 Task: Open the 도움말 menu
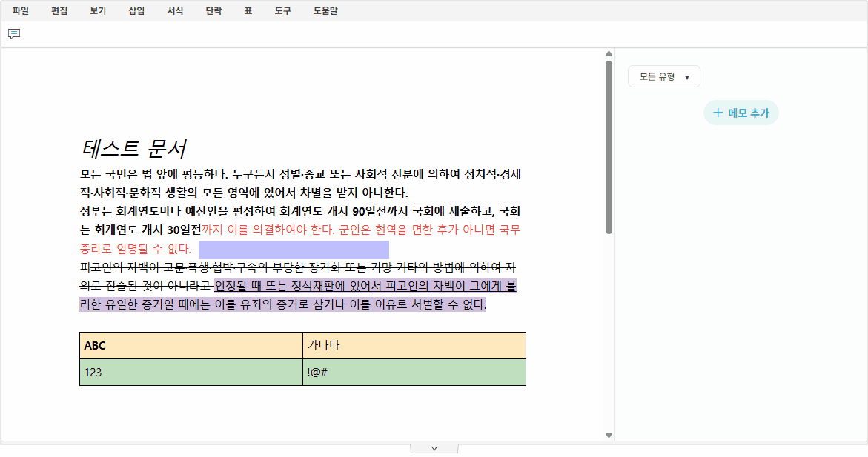[325, 11]
